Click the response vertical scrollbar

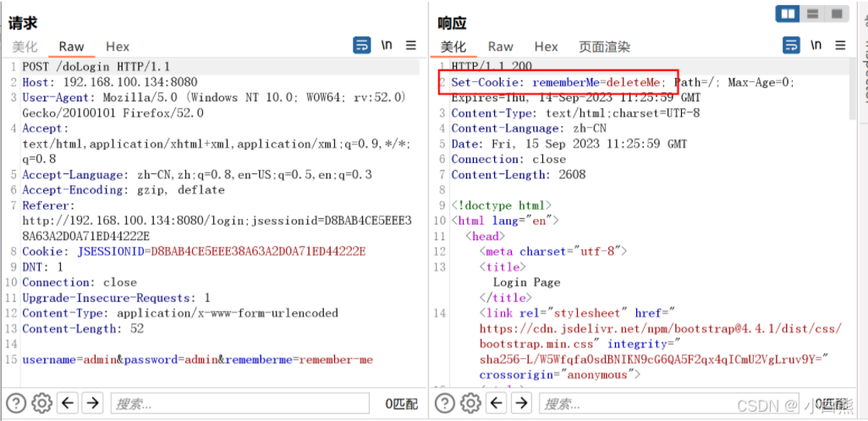tap(853, 89)
